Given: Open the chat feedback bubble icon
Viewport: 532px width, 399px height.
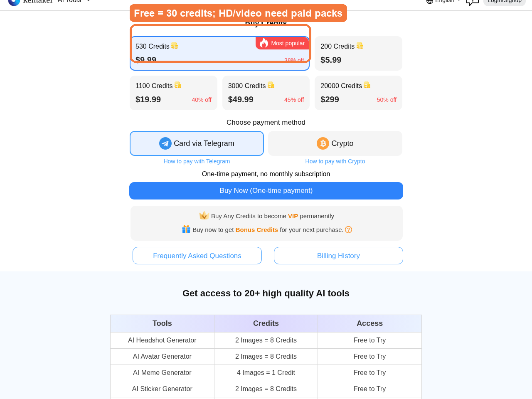Looking at the screenshot, I should [473, 2].
